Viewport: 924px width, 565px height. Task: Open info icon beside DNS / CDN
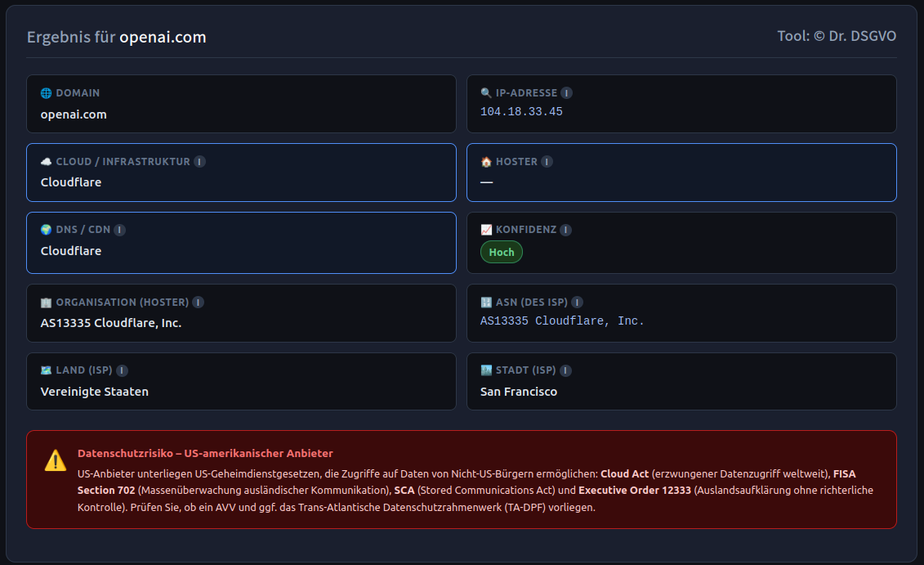click(x=120, y=231)
